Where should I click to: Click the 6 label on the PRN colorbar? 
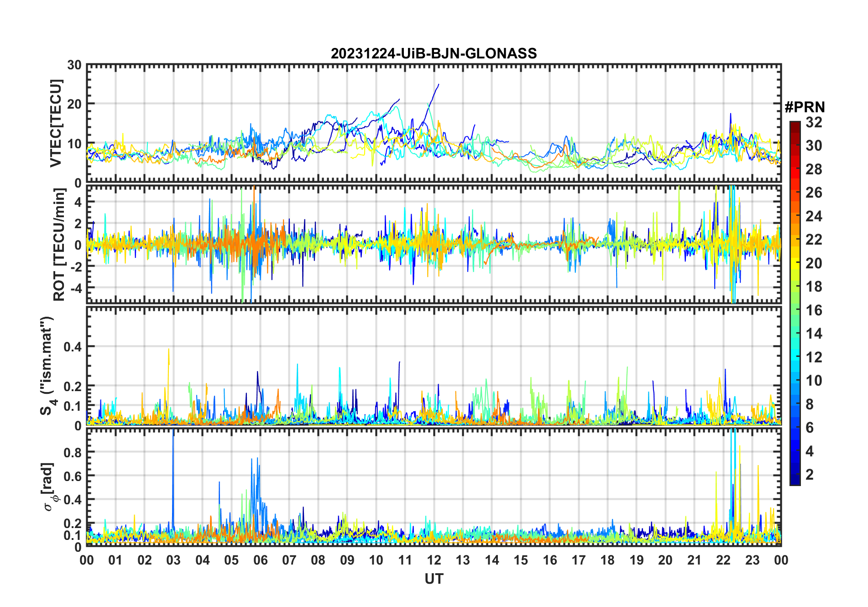click(x=810, y=428)
